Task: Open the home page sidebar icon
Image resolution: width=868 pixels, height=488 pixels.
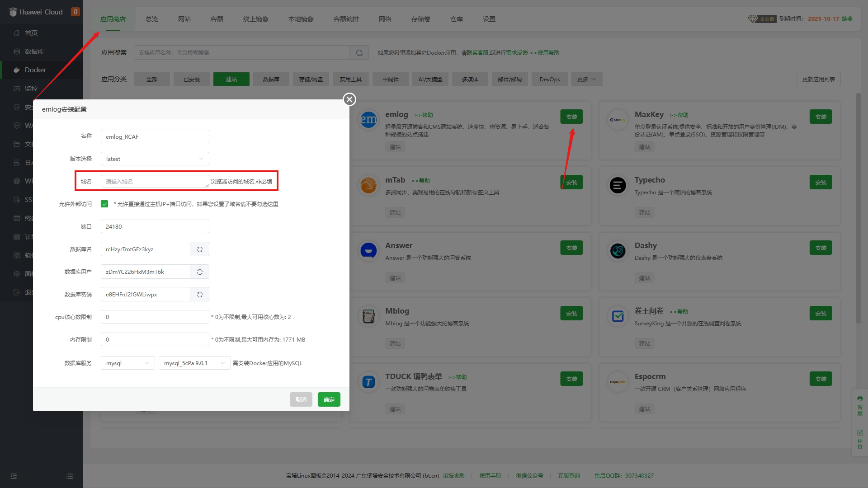Action: click(17, 33)
